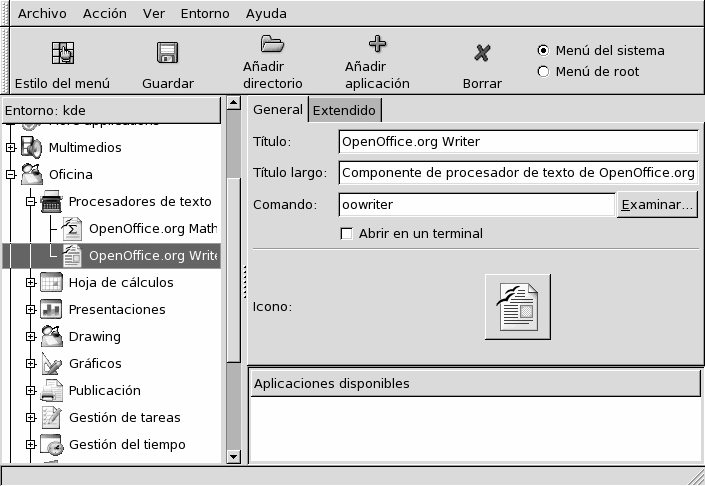Open the Ayuda menu
Image resolution: width=705 pixels, height=486 pixels.
pos(266,13)
